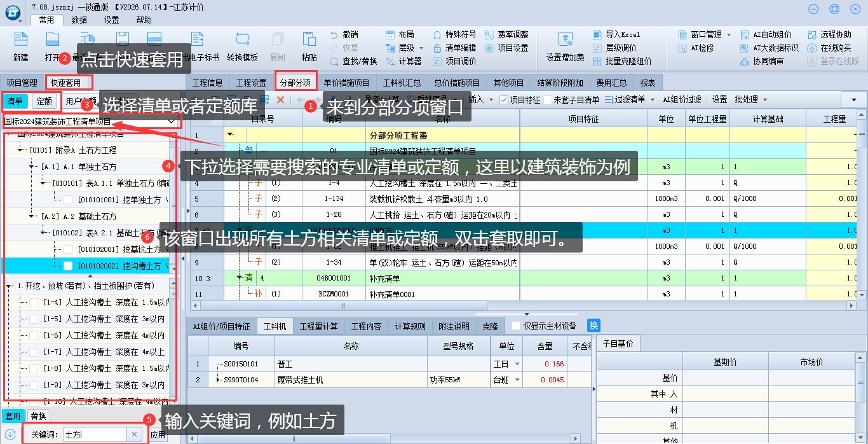Open the 帮助 ribbon tab
Screen dimensions: 868x444
tap(144, 20)
